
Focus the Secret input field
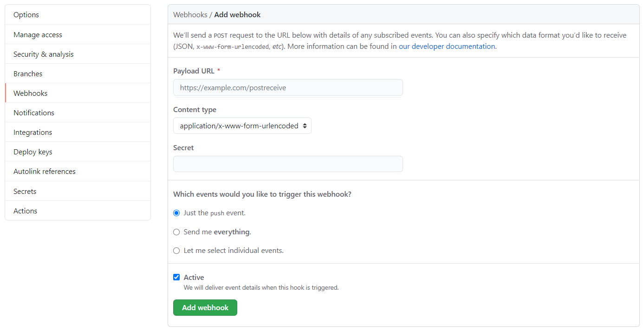pyautogui.click(x=288, y=164)
